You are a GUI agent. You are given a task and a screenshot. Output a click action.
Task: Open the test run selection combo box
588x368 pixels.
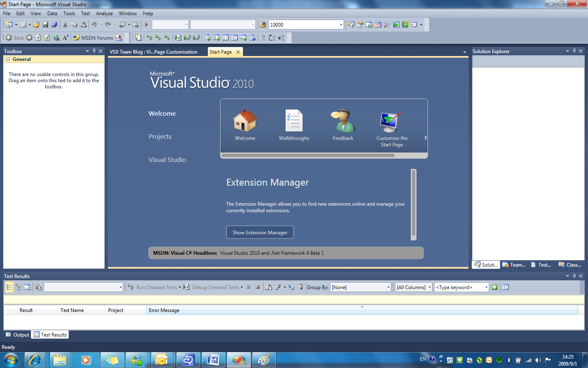tap(83, 287)
